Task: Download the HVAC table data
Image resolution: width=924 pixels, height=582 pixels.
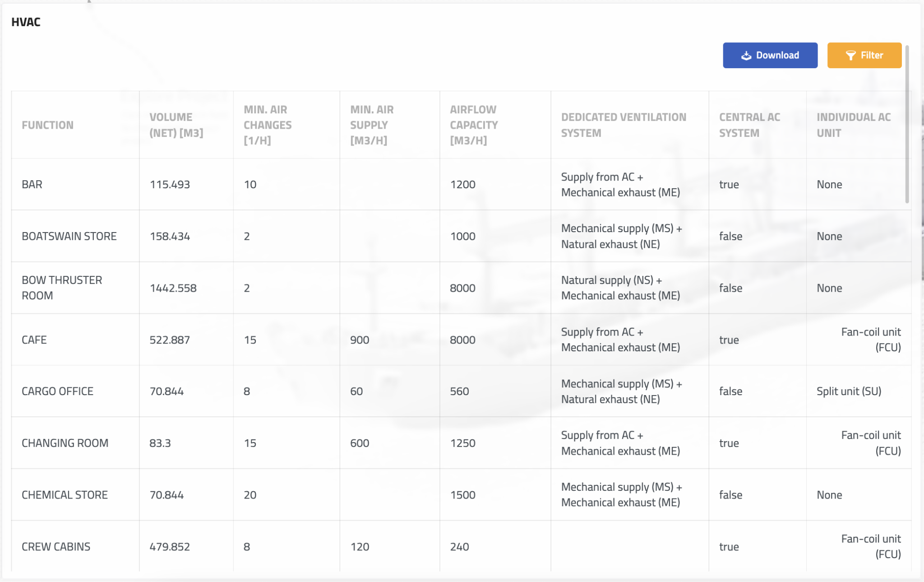Action: 770,55
